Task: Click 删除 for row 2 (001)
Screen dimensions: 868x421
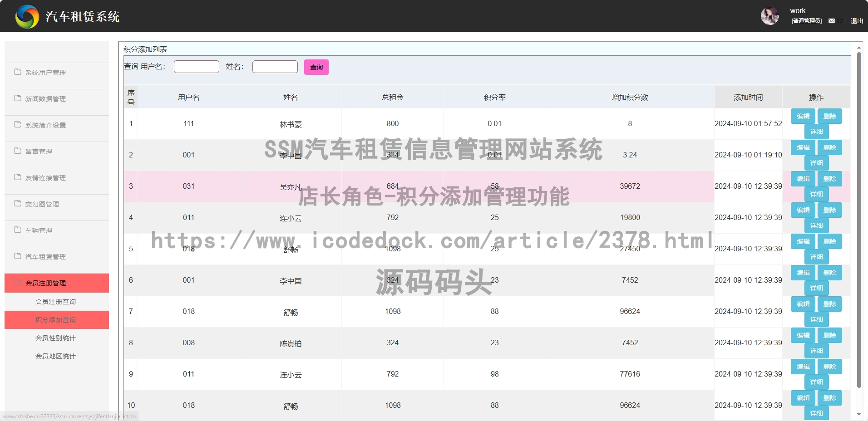Action: 830,147
